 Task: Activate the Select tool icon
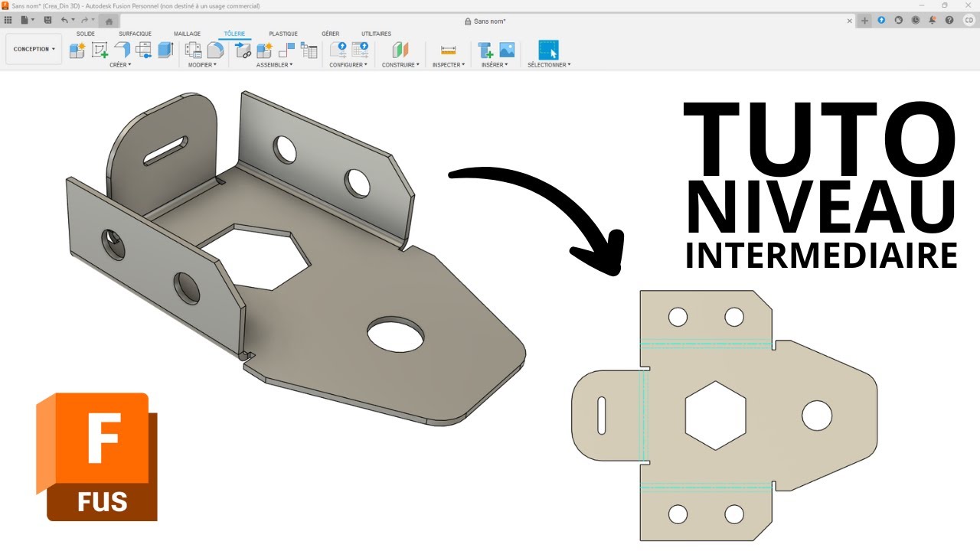(x=548, y=51)
